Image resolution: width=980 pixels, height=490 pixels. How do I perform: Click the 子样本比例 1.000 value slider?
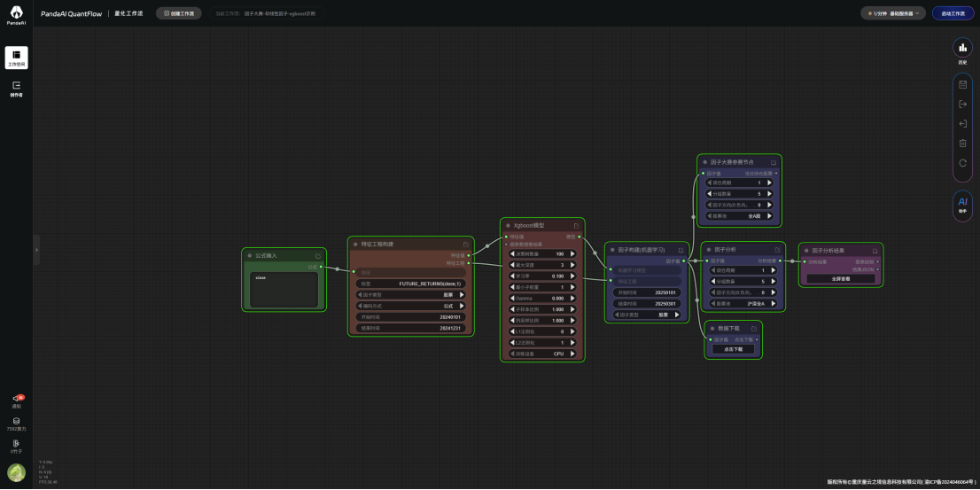(542, 309)
